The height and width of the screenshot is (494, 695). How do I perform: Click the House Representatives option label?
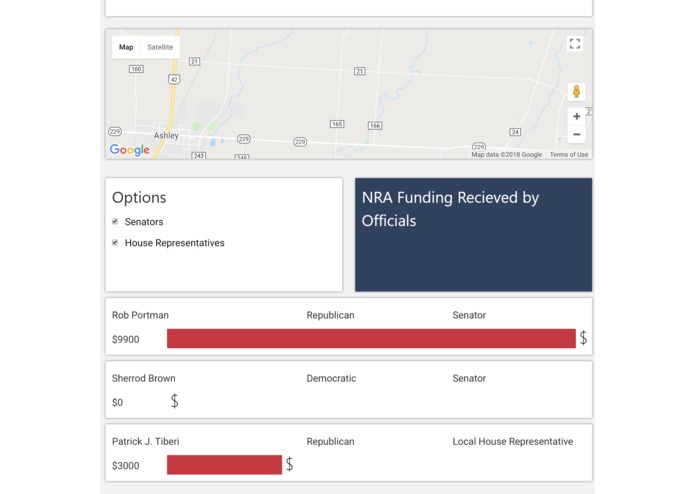click(x=175, y=243)
